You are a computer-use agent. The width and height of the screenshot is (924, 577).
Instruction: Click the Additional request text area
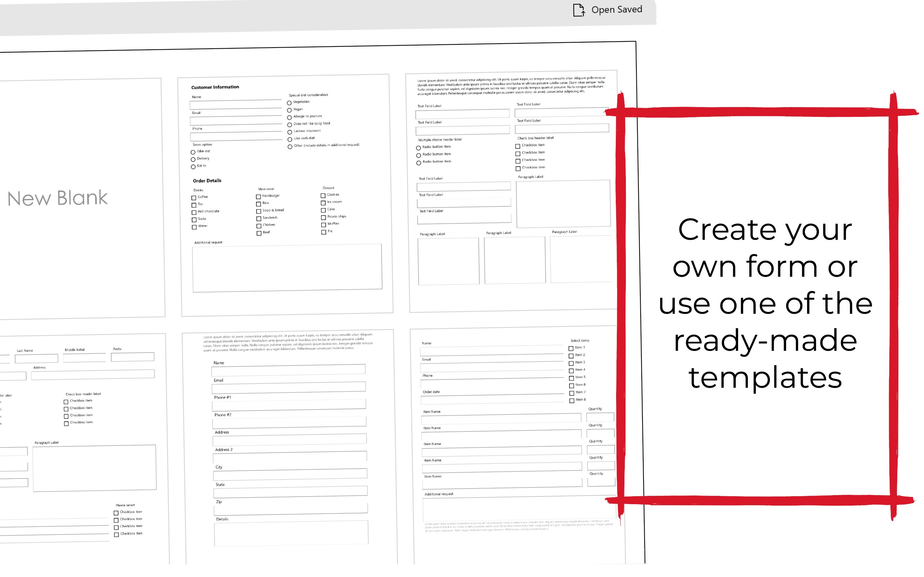287,268
